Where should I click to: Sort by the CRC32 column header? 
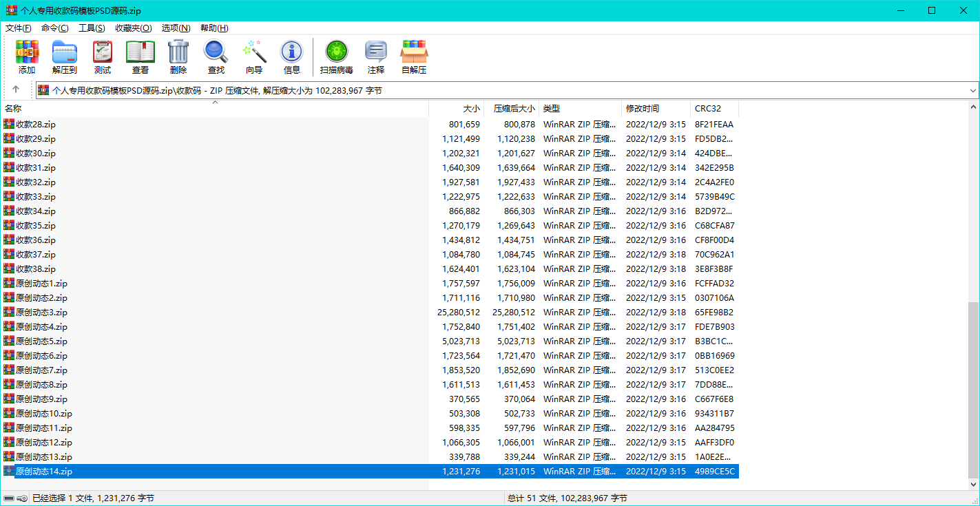click(x=714, y=109)
